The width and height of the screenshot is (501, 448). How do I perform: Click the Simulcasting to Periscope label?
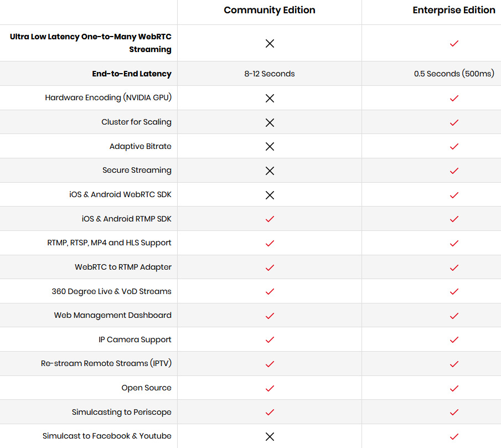[122, 412]
